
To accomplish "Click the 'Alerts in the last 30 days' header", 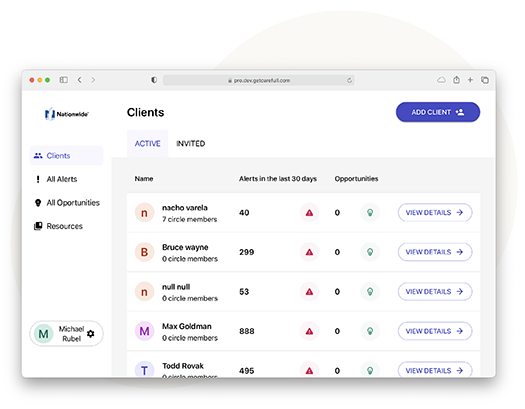I will click(x=278, y=179).
